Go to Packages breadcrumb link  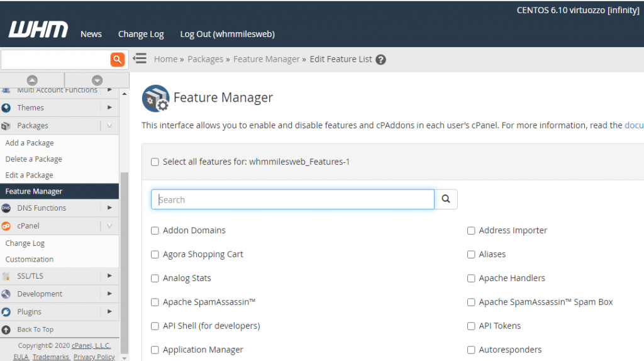pos(206,59)
